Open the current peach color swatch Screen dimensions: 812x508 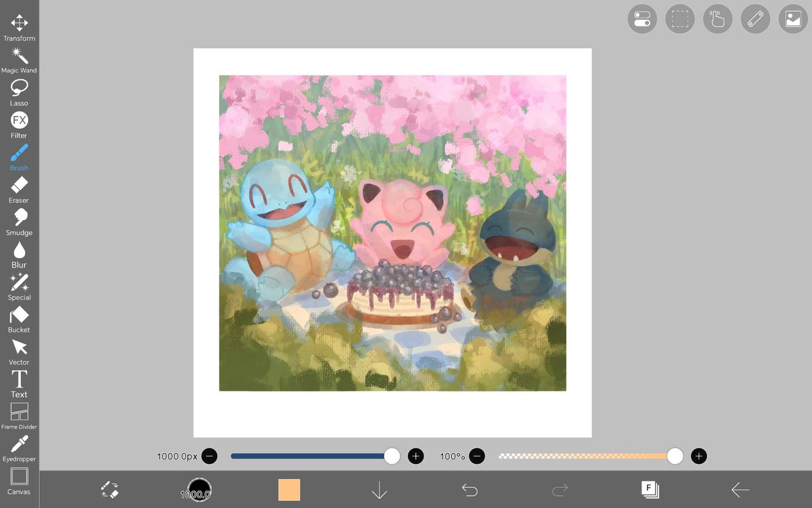(289, 490)
